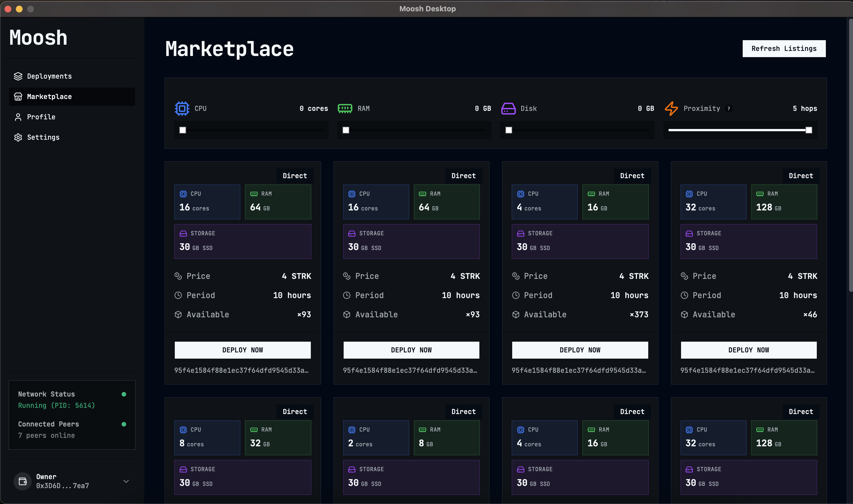Click the Settings gear icon
The width and height of the screenshot is (853, 504).
(18, 137)
